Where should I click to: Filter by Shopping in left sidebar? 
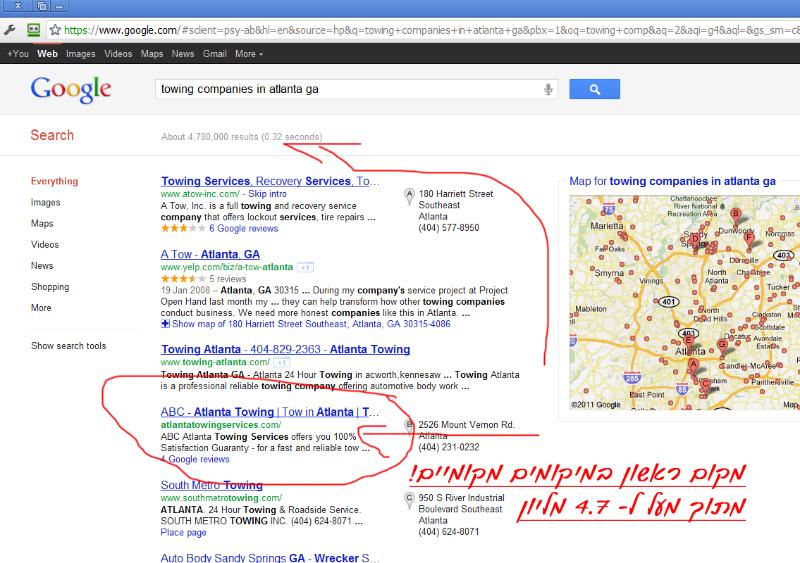pyautogui.click(x=50, y=287)
